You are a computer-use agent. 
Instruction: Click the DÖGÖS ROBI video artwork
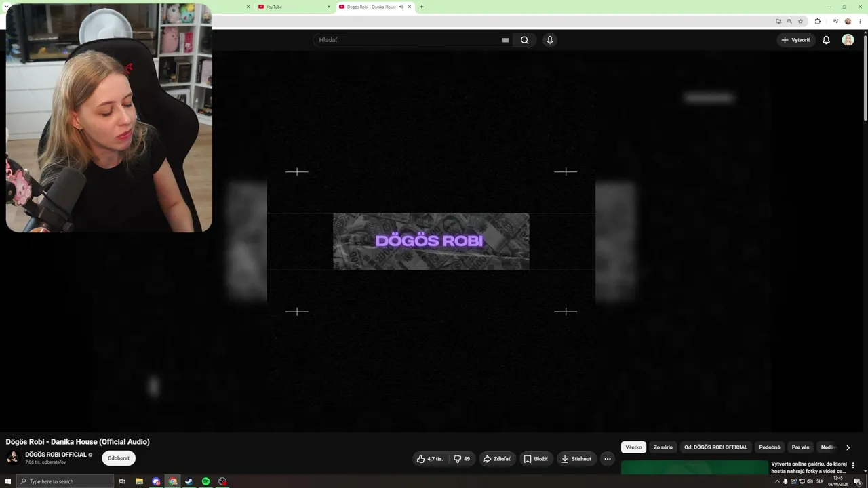coord(431,241)
